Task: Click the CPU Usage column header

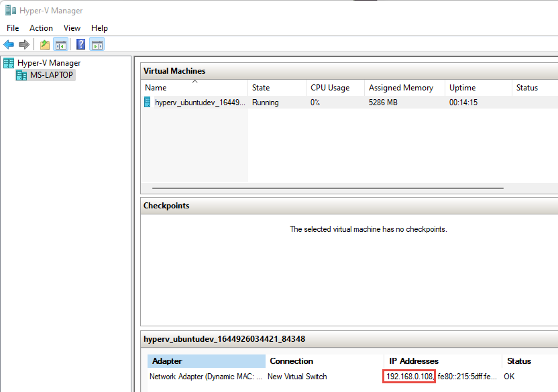Action: point(330,88)
